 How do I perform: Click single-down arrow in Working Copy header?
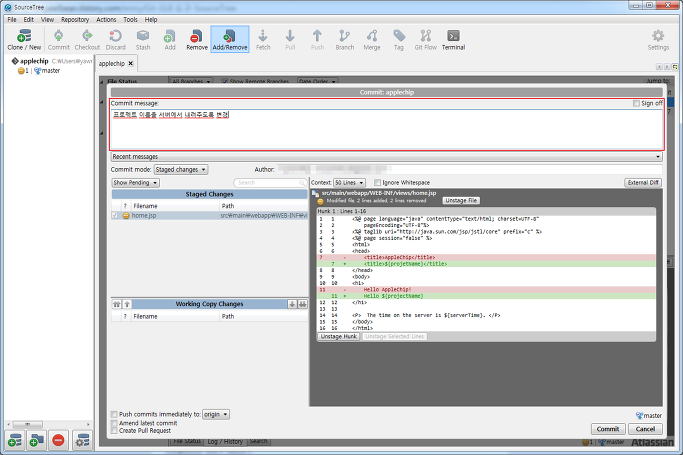point(292,304)
